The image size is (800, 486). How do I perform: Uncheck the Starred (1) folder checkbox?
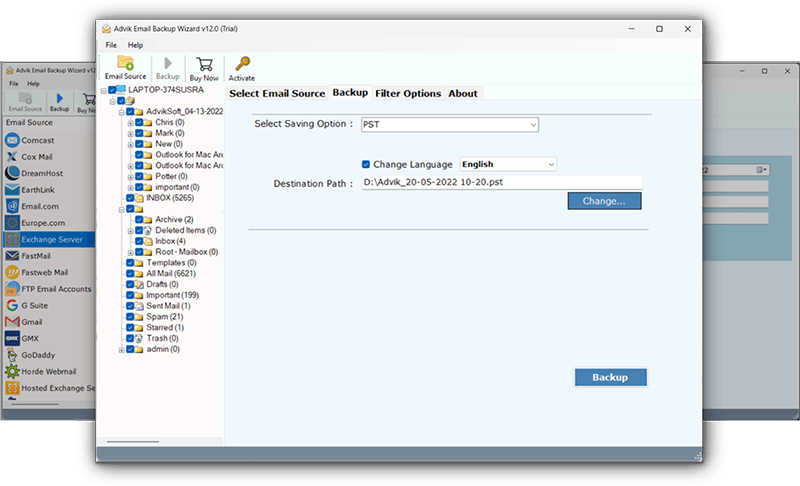pos(130,327)
